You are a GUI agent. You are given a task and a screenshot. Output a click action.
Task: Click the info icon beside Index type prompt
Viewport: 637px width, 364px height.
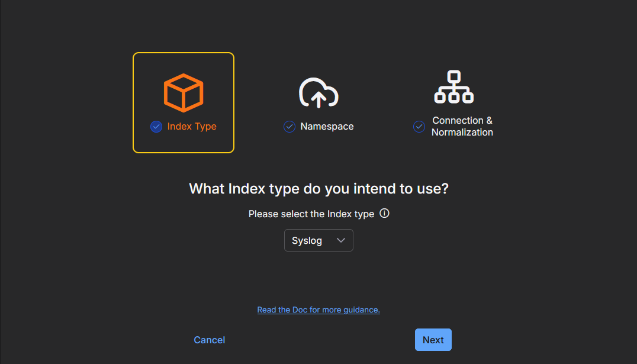pyautogui.click(x=384, y=214)
